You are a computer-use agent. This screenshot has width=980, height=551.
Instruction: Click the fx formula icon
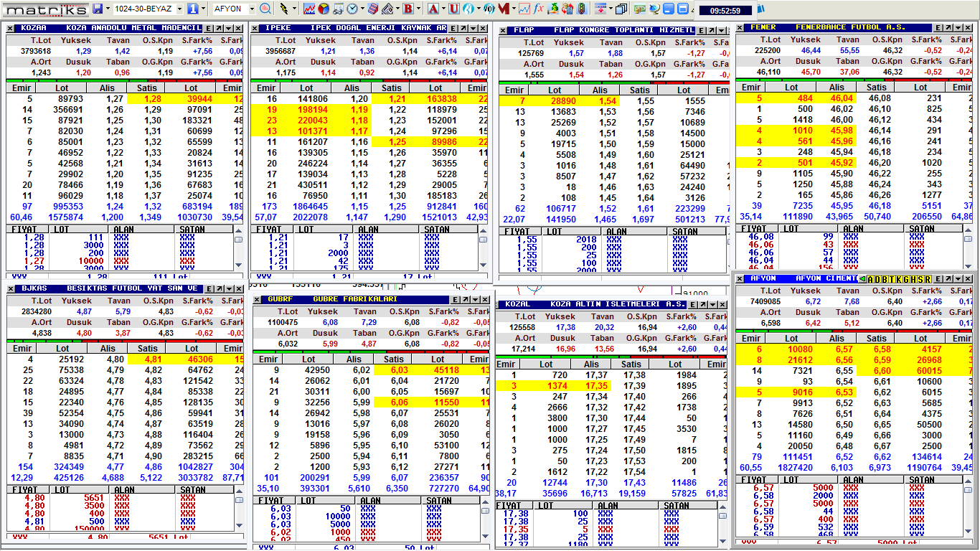[538, 9]
